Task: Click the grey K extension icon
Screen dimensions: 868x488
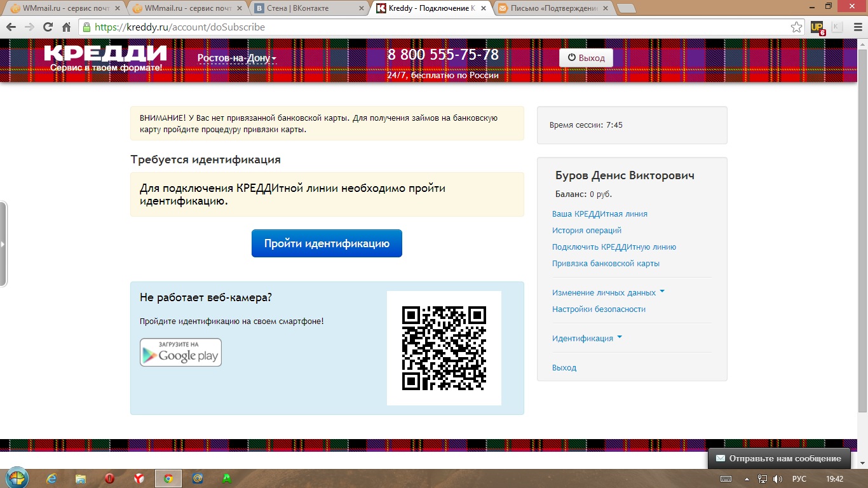Action: [x=837, y=27]
